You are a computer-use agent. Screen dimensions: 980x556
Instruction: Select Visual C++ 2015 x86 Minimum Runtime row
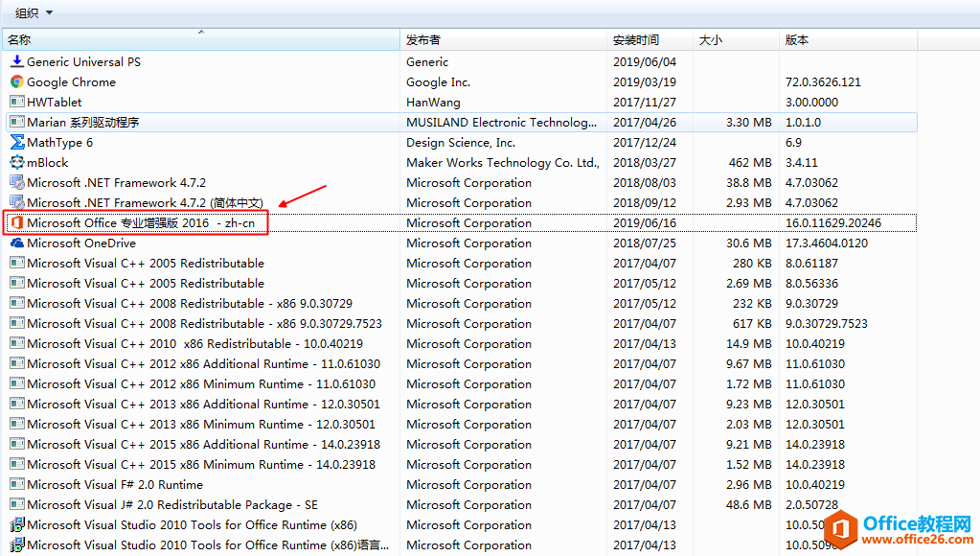[x=201, y=465]
